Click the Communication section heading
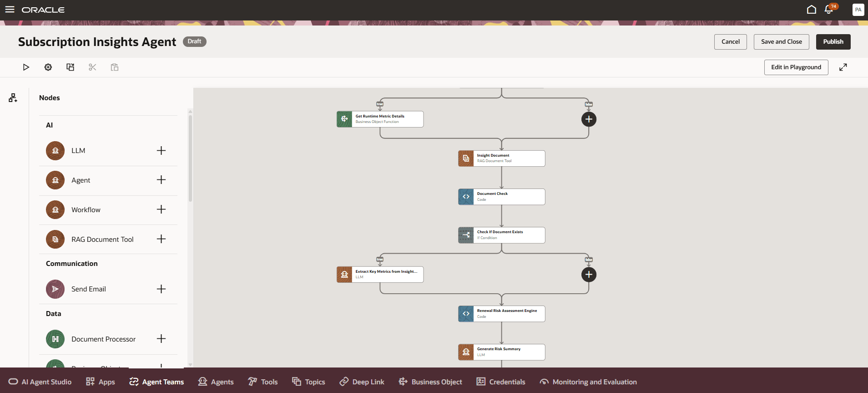 tap(72, 264)
